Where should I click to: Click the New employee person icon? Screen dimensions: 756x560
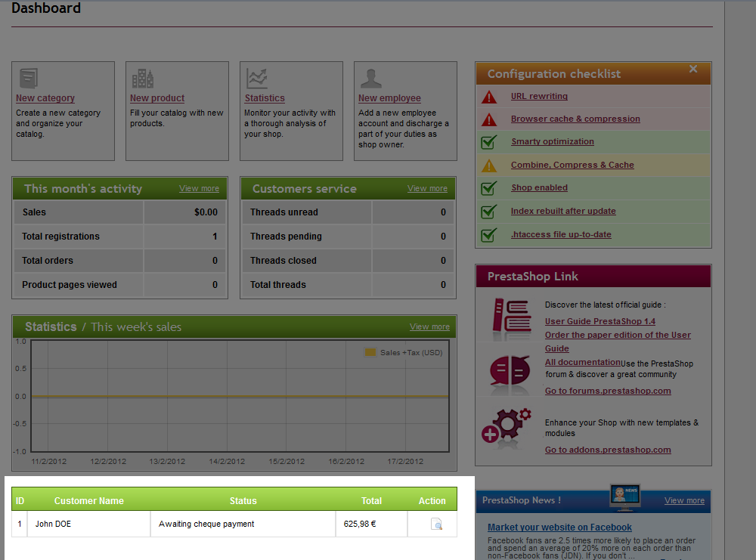click(x=370, y=78)
